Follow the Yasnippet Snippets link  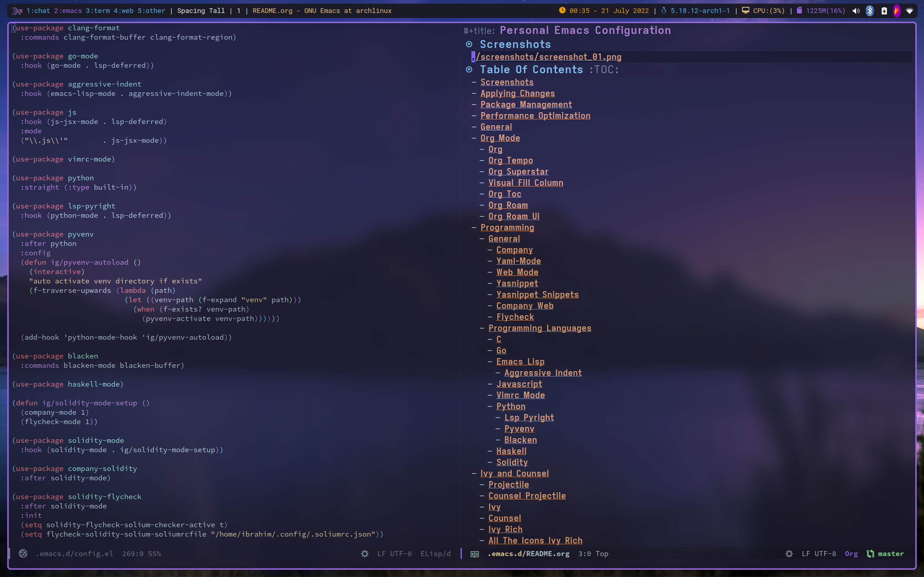[537, 294]
